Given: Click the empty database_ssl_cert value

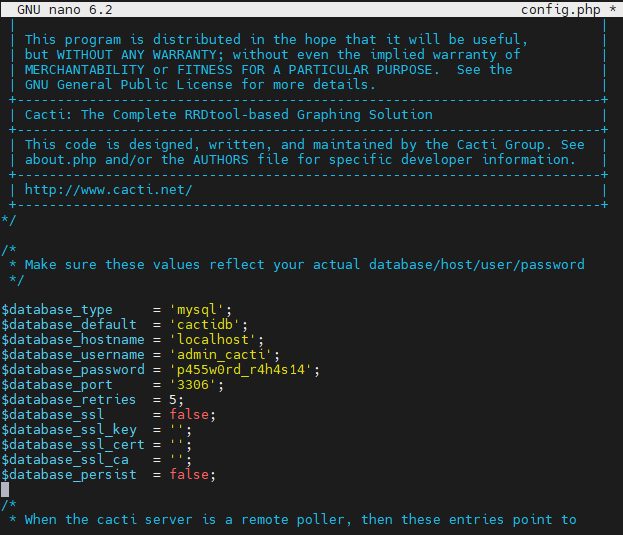Looking at the screenshot, I should 176,445.
